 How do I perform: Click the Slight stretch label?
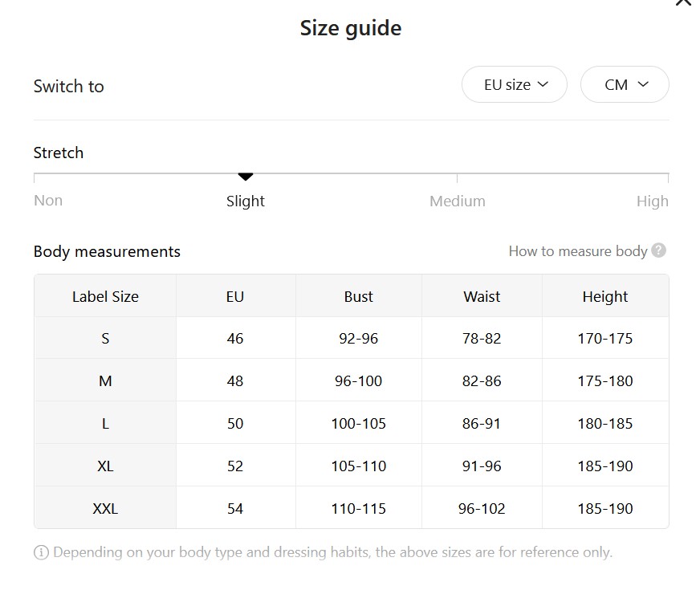click(x=246, y=201)
